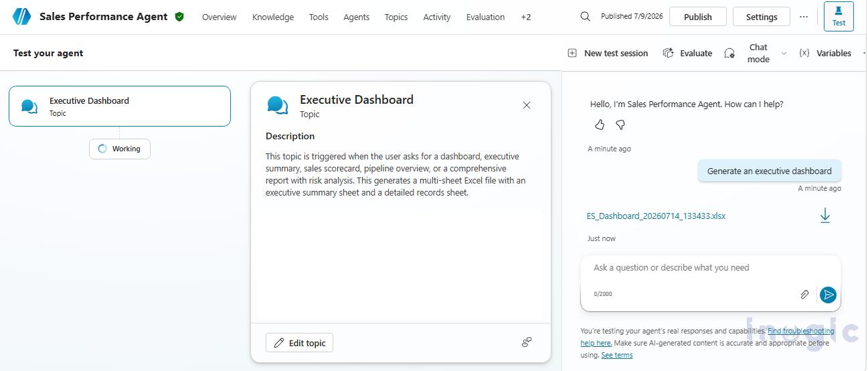The width and height of the screenshot is (868, 371).
Task: Click the Publish button
Action: pos(698,17)
